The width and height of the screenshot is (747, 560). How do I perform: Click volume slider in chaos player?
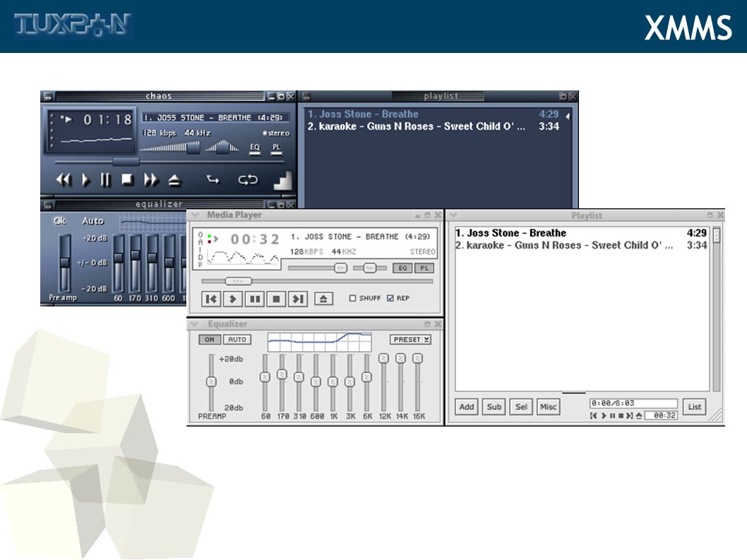click(x=193, y=148)
